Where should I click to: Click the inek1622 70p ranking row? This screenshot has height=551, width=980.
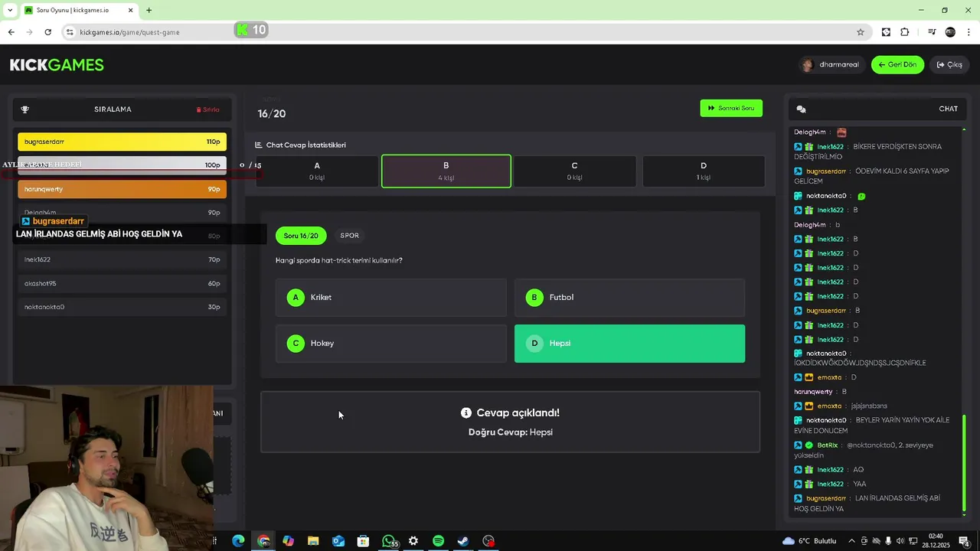[x=122, y=259]
